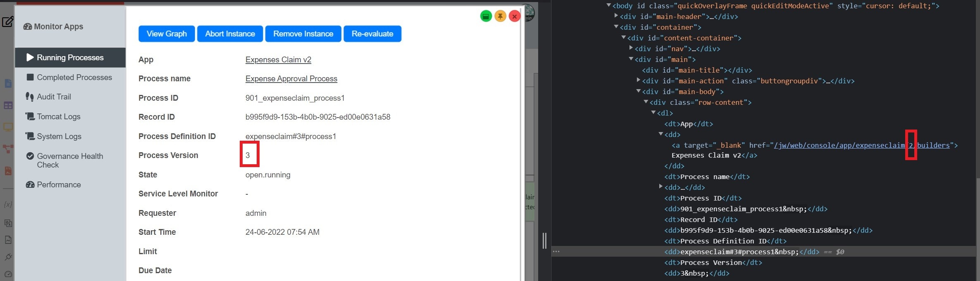The image size is (980, 281).
Task: Click the purple table list icon in the left strip
Action: 8,106
